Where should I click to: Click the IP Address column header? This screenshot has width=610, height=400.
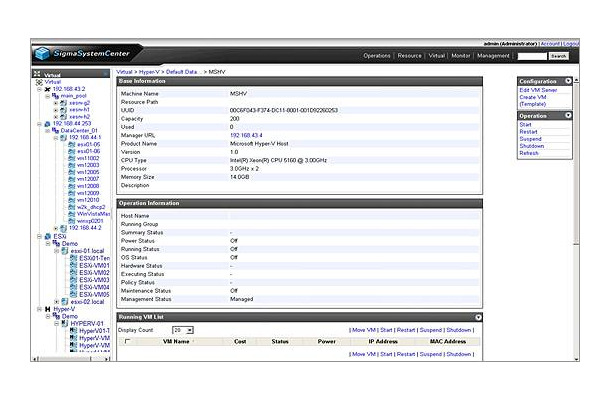(383, 342)
